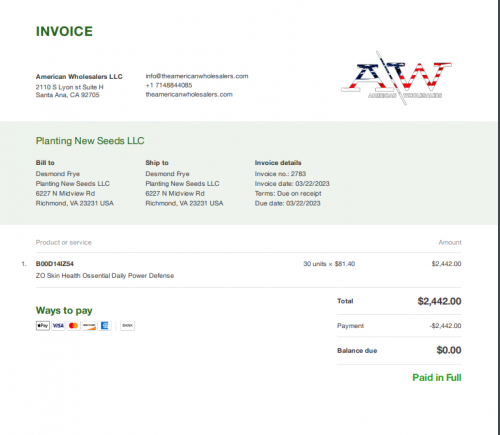Click the Balance due $0.00 amount
Viewport: 500px width, 435px height.
(449, 350)
